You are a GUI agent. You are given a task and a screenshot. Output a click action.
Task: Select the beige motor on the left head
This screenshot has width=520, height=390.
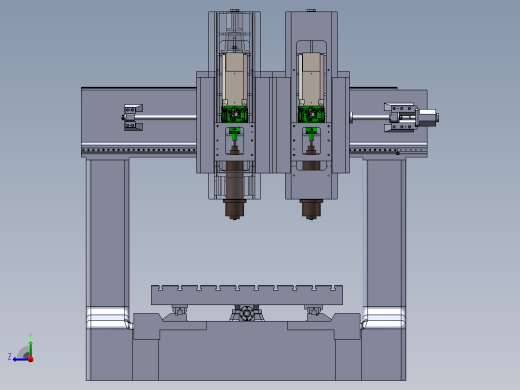234,79
